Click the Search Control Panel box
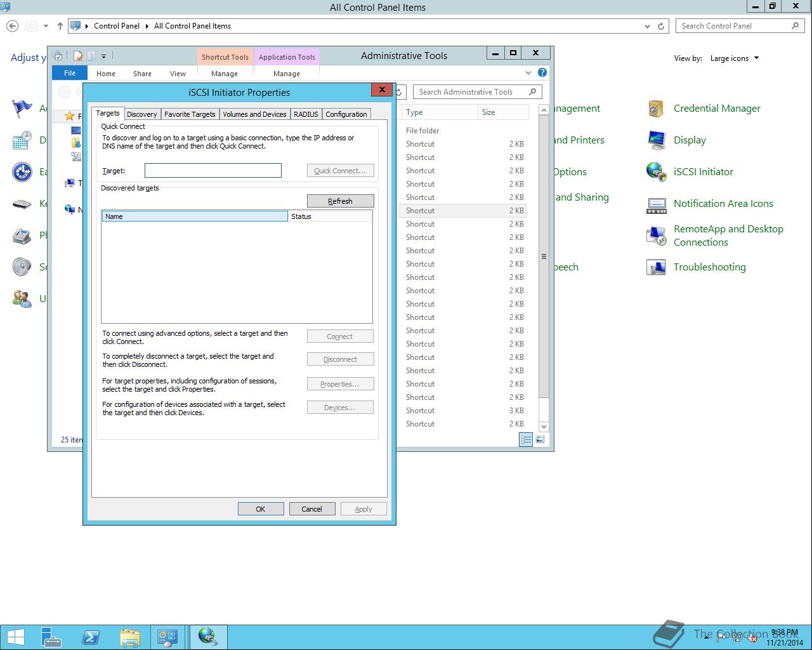812x650 pixels. [740, 26]
